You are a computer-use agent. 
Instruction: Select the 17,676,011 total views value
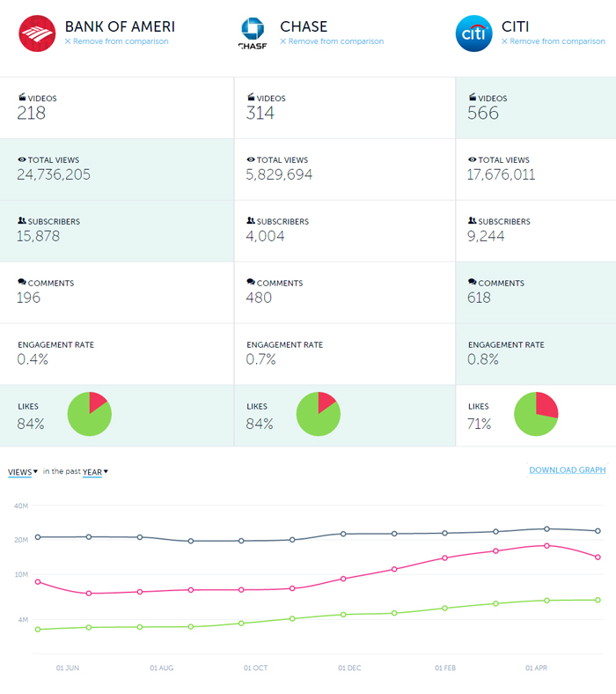coord(501,174)
